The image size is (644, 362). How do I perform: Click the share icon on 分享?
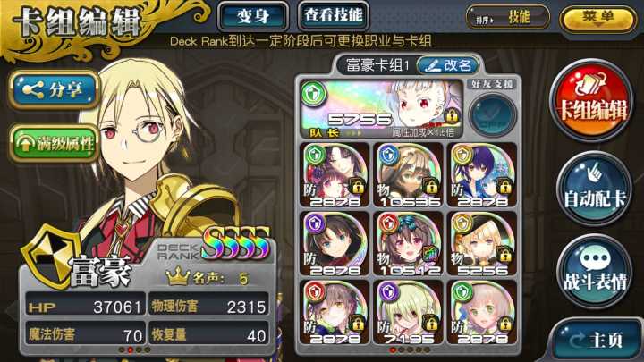pos(33,89)
